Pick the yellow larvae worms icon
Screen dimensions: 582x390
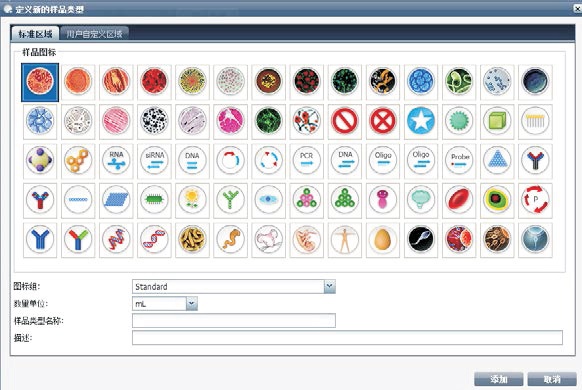pos(192,240)
